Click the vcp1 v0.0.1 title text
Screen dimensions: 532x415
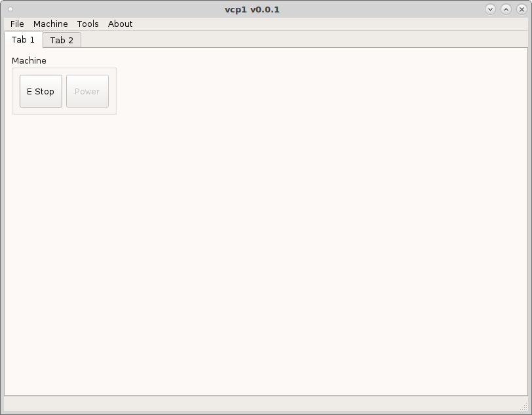pyautogui.click(x=252, y=10)
